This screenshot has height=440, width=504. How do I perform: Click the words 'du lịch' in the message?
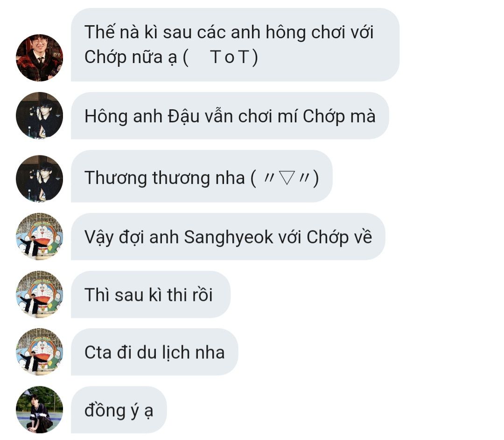[163, 353]
